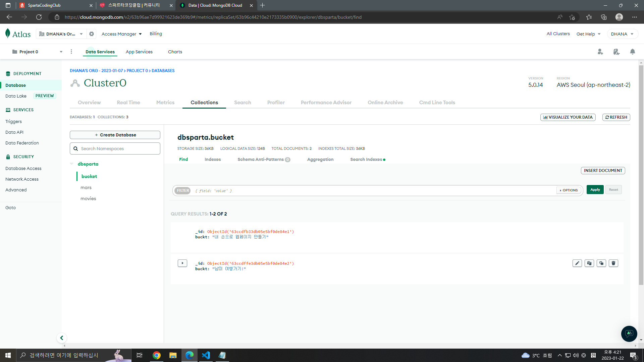Open the Overview cluster tab
This screenshot has height=362, width=644.
click(x=89, y=103)
